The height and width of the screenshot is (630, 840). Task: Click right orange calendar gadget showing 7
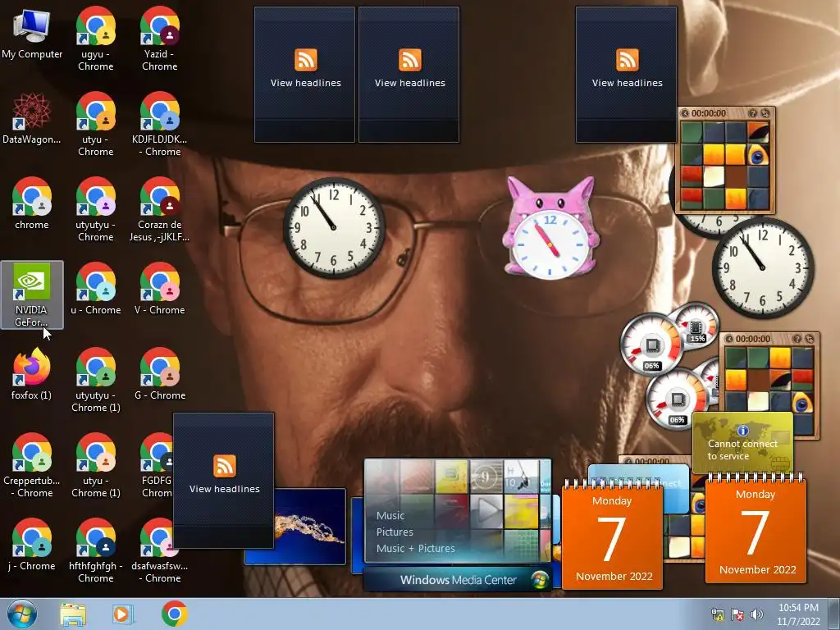(756, 528)
